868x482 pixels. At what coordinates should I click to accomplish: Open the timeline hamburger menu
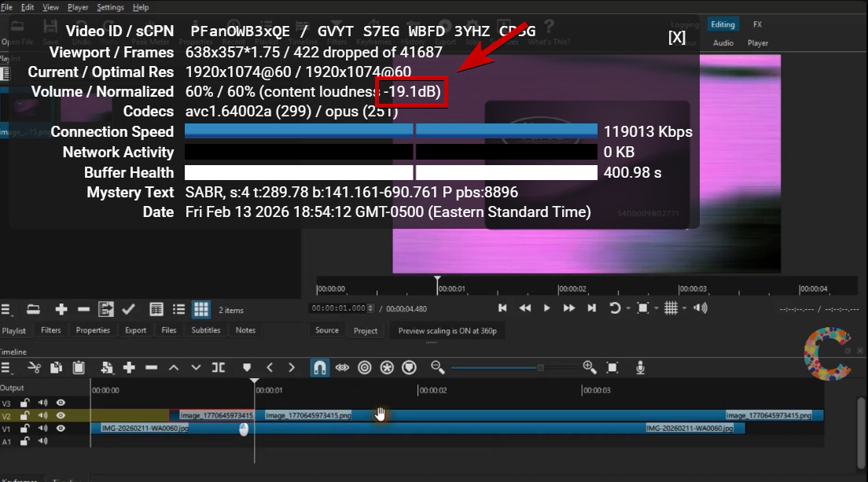tap(6, 367)
